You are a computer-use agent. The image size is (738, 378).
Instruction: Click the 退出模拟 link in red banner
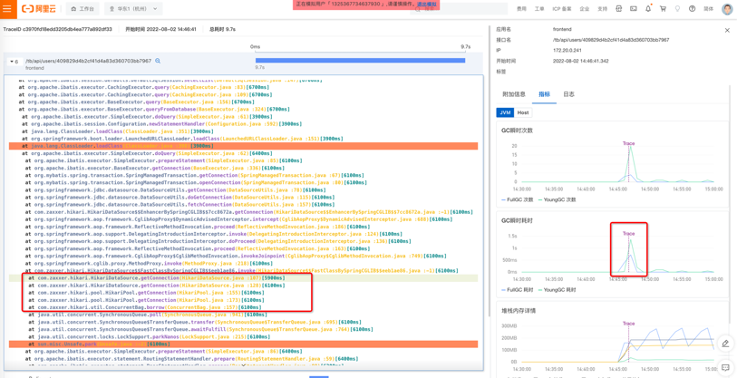(426, 4)
